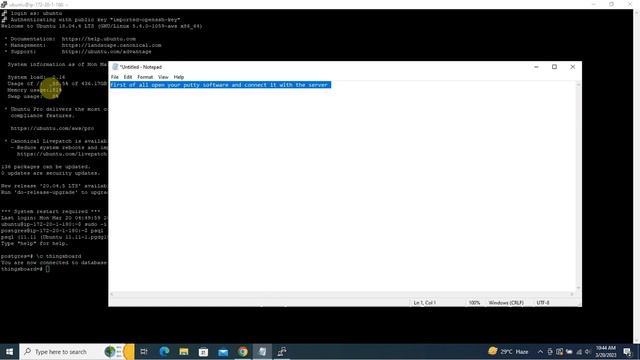Show hidden system tray icons
Viewport: 640px width, 360px height.
point(540,352)
